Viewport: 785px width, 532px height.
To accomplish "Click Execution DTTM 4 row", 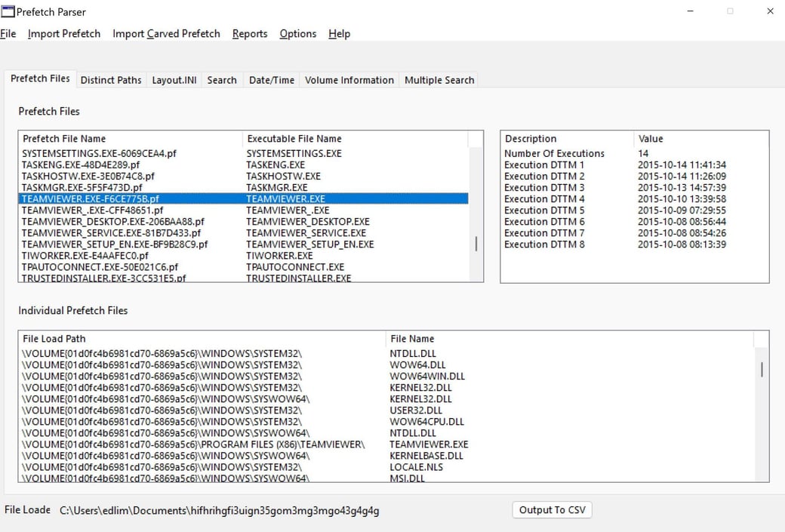I will click(634, 198).
